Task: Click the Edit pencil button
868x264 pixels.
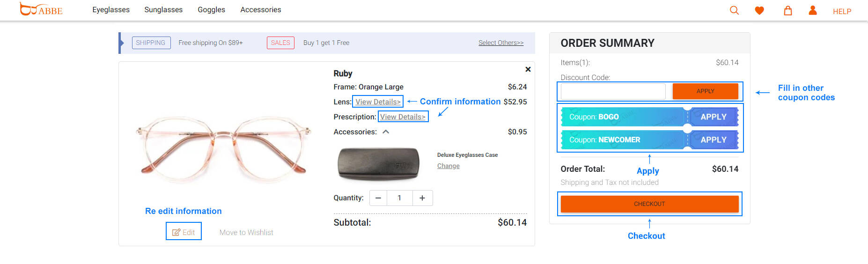Action: [x=184, y=232]
